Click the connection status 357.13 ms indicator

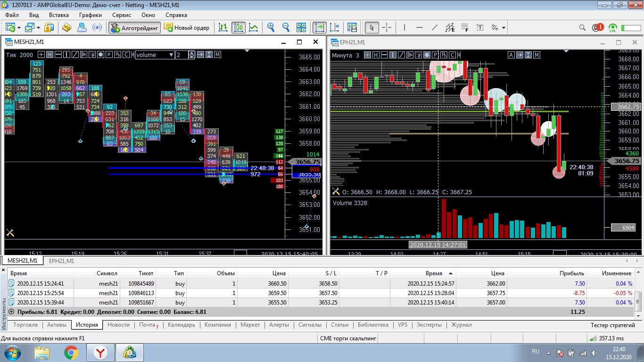pos(606,338)
